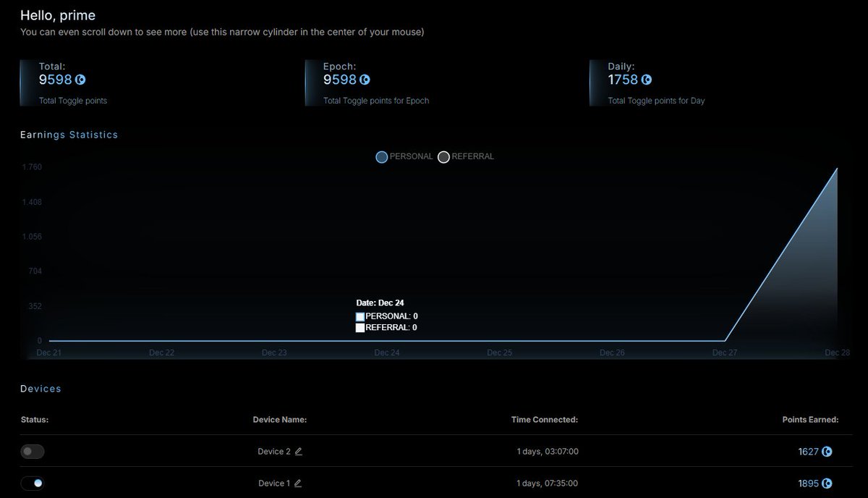Click the Time Connected column header

[x=544, y=419]
